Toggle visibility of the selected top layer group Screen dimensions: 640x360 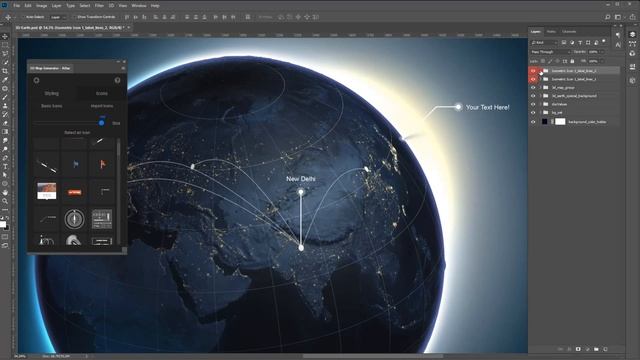click(533, 71)
